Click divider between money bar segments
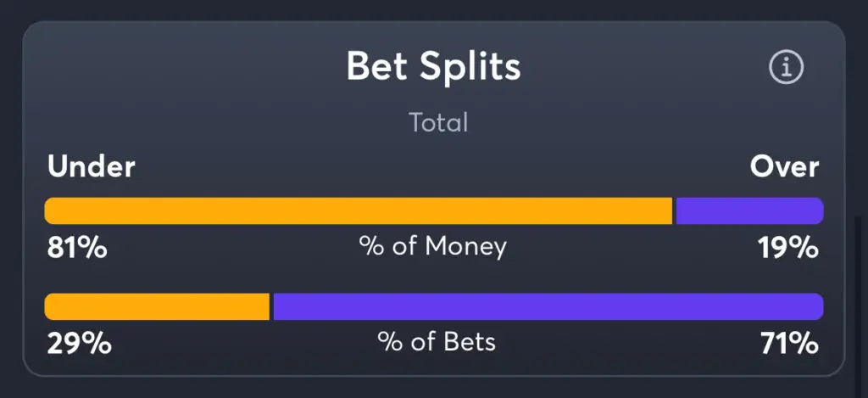Image resolution: width=868 pixels, height=398 pixels. click(674, 210)
